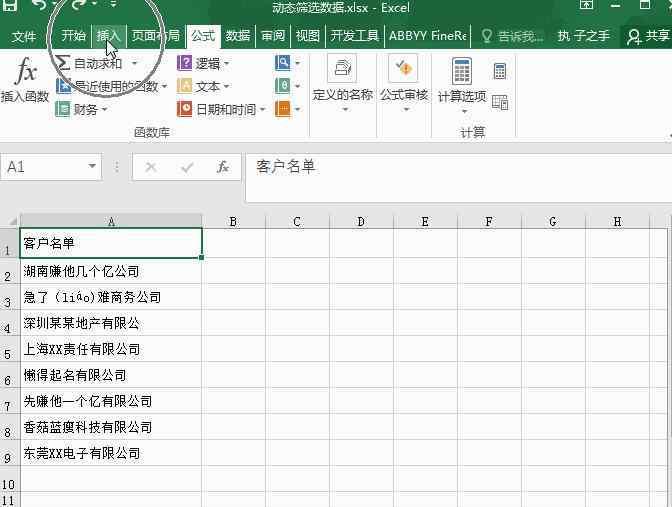The image size is (672, 507).
Task: Open the More Functions orange icon
Action: (x=282, y=108)
